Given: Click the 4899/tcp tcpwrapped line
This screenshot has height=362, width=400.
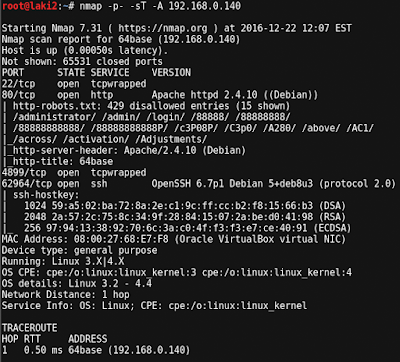Looking at the screenshot, I should coord(74,173).
